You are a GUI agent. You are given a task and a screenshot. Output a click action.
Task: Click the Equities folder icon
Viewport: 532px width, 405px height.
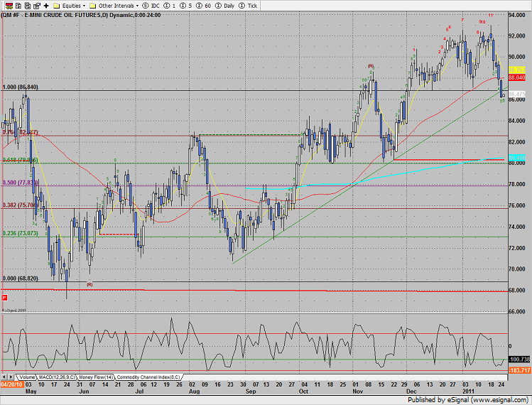55,5
